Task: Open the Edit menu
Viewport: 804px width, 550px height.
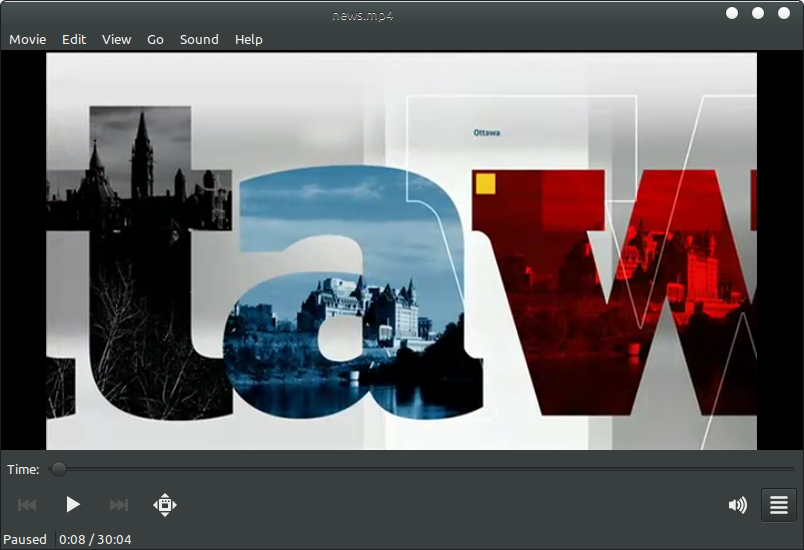Action: pos(74,39)
